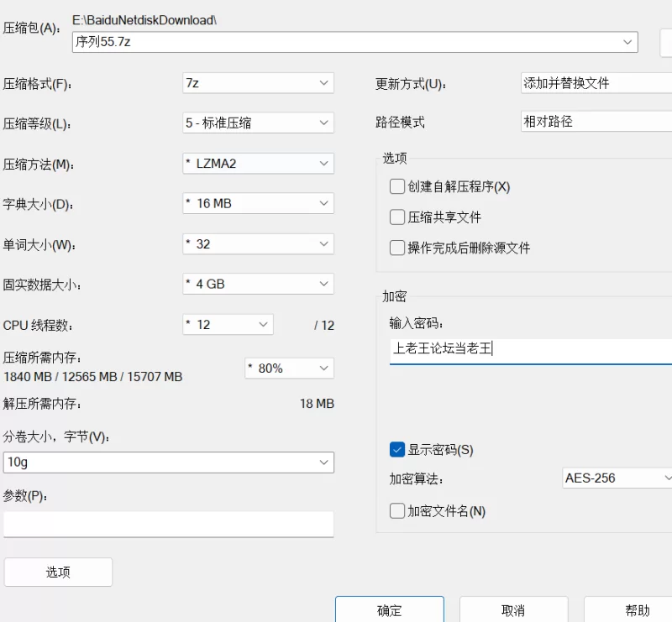Image resolution: width=672 pixels, height=622 pixels.
Task: Click the 参数(P) input field
Action: pyautogui.click(x=169, y=524)
